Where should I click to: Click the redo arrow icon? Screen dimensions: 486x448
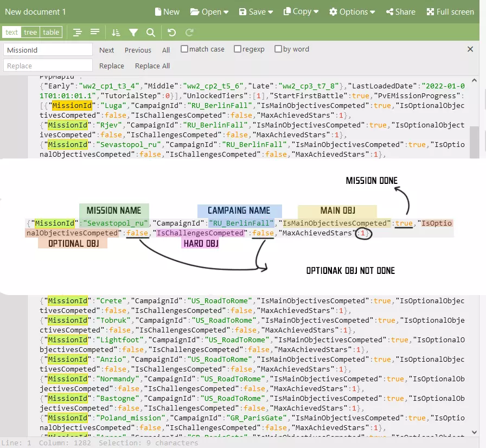[189, 33]
